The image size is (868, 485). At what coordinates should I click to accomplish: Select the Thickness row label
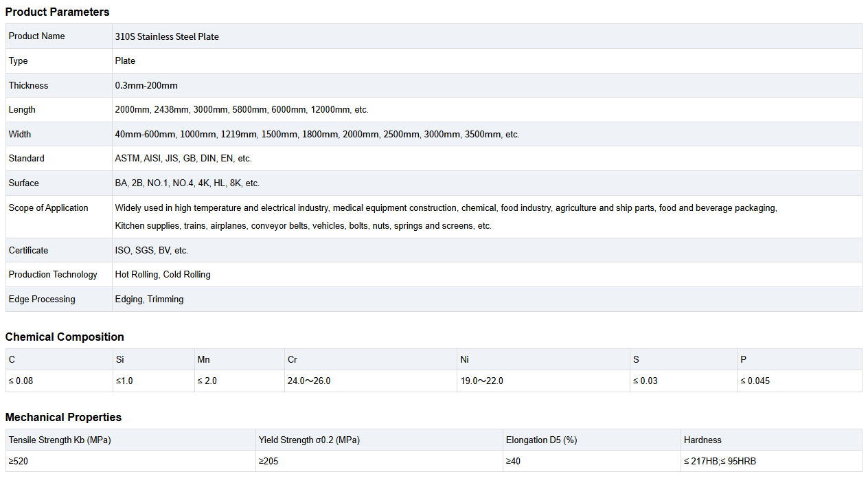(29, 86)
